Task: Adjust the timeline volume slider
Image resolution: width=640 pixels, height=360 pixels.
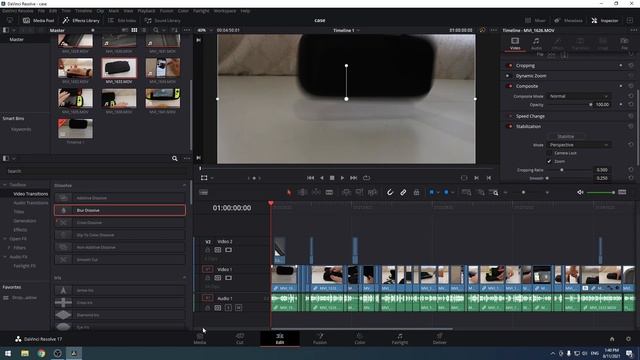Action: tap(600, 192)
